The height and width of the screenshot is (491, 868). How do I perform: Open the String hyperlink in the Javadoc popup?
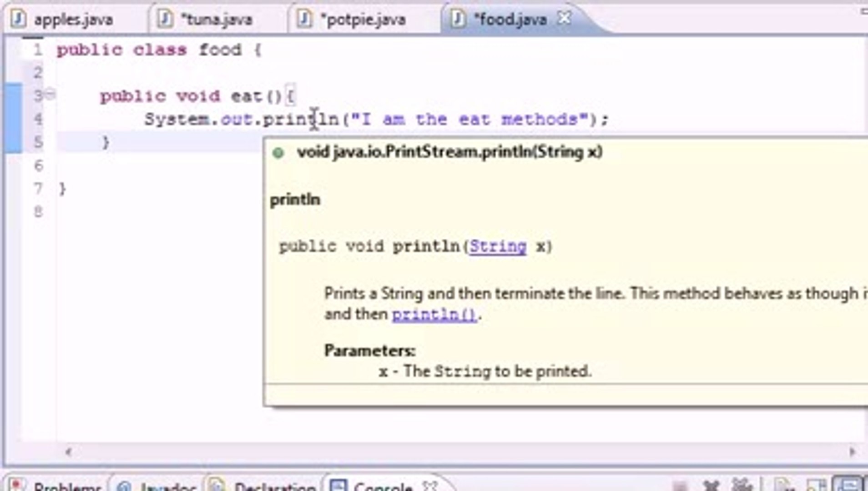[497, 246]
